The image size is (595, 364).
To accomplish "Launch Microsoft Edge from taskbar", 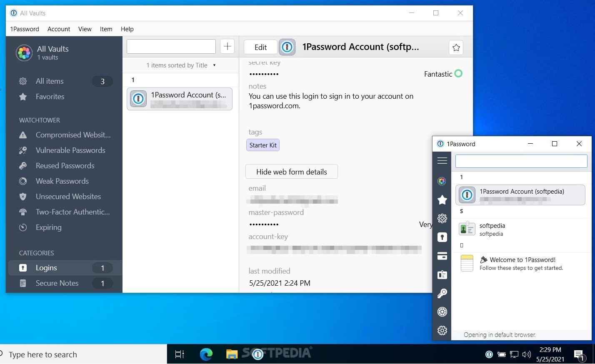I will [206, 354].
